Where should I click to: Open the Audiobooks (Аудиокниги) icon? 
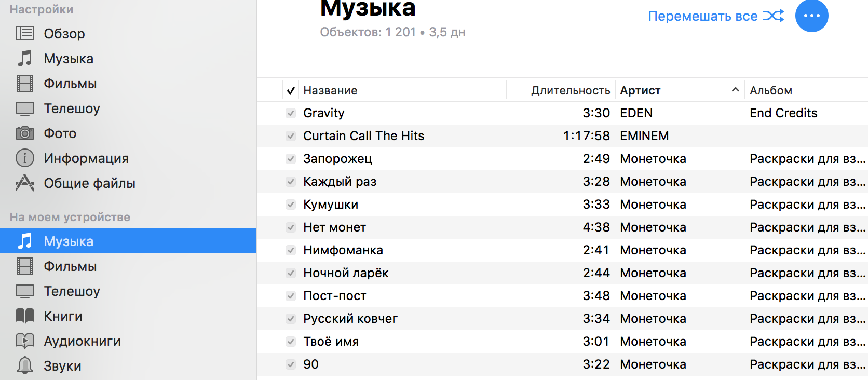(x=25, y=341)
